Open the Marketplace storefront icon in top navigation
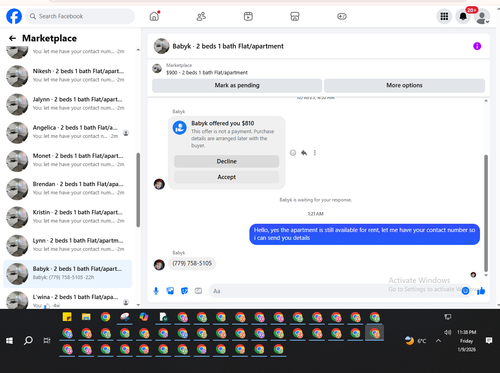Image resolution: width=500 pixels, height=373 pixels. 295,16
